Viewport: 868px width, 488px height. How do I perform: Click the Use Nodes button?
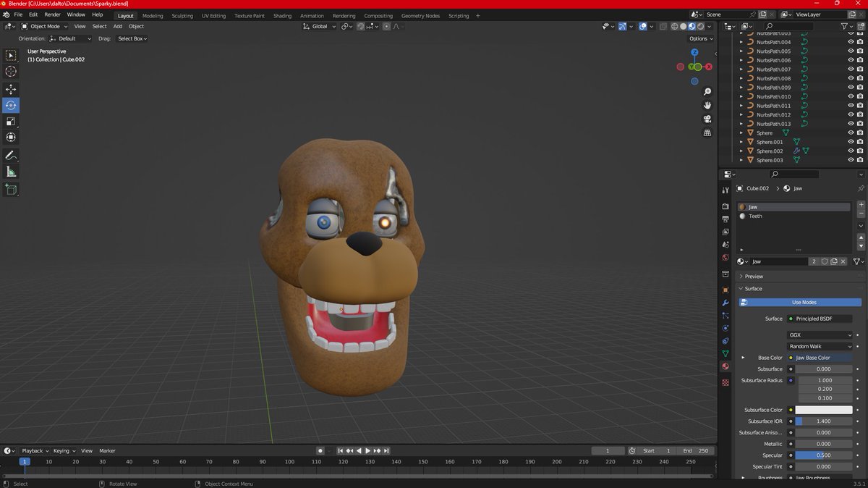coord(800,302)
